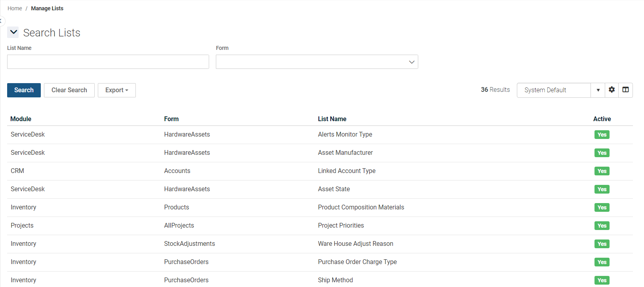Open grid settings gear icon
644x287 pixels.
click(x=612, y=90)
